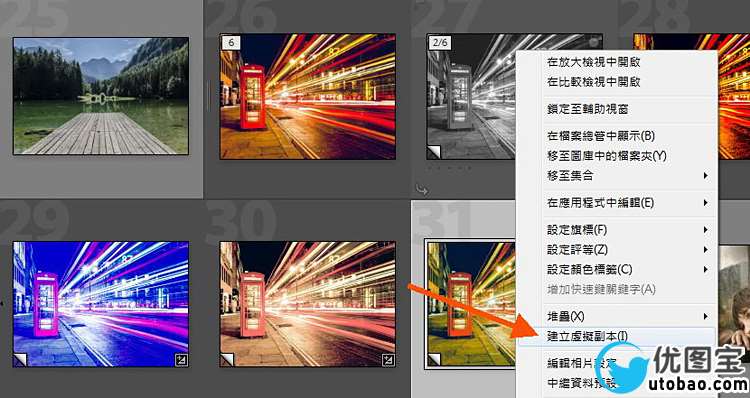Viewport: 750px width, 398px height.
Task: Expand 移至集合 submenu arrow
Action: [706, 176]
